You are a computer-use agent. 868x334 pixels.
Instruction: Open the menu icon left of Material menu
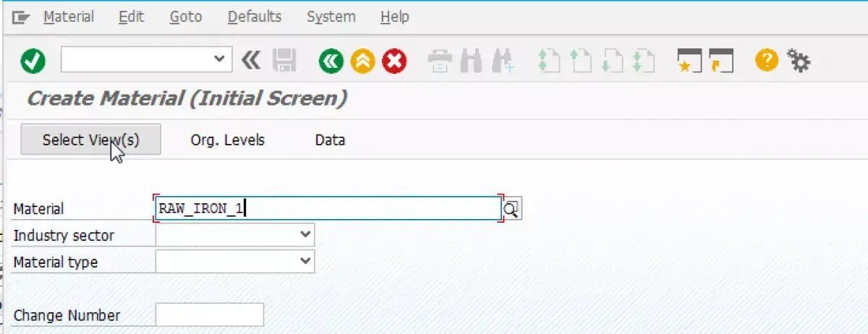[x=21, y=17]
